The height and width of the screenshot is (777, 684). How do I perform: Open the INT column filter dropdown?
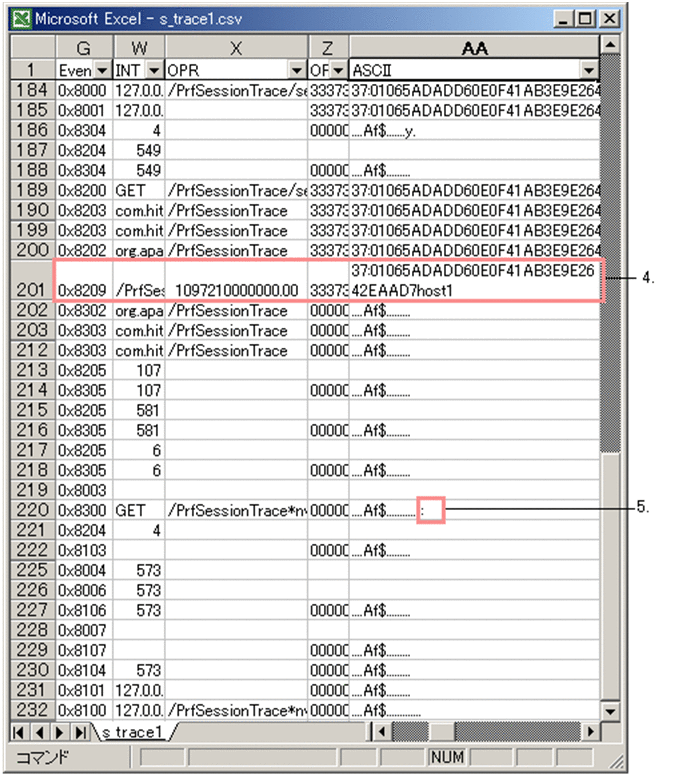click(x=154, y=70)
